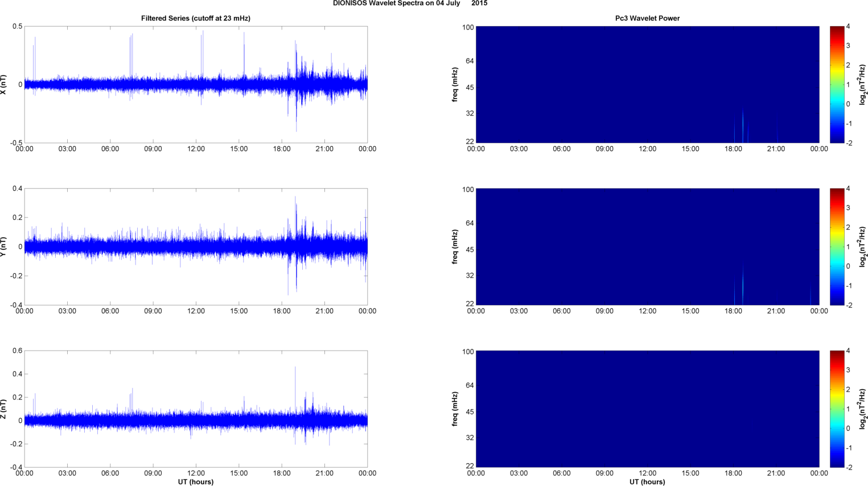Click 12:00 tick under bottom spectrogram

[x=647, y=473]
